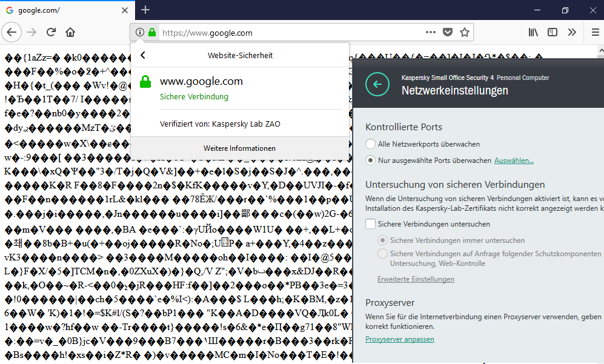Save page to Pocket
The width and height of the screenshot is (604, 364).
click(x=448, y=33)
